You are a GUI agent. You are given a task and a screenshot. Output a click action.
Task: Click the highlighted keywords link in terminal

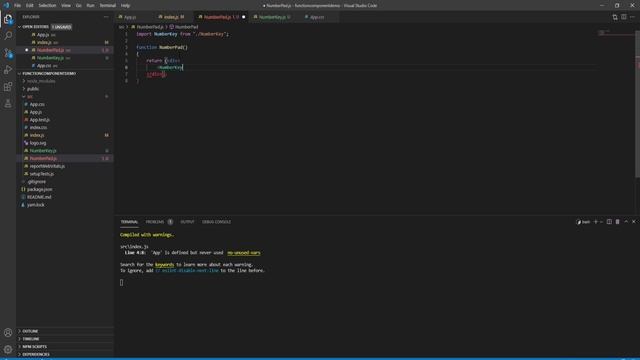pos(164,265)
